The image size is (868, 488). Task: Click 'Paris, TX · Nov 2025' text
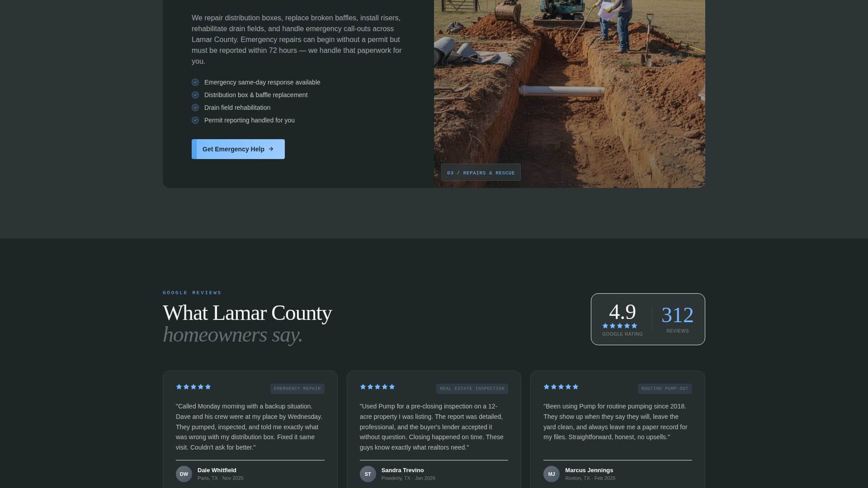coord(221,478)
